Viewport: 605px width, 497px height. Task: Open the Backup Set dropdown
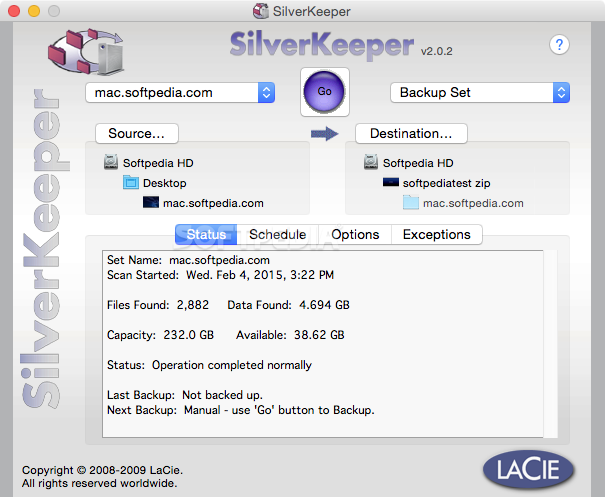pos(480,93)
